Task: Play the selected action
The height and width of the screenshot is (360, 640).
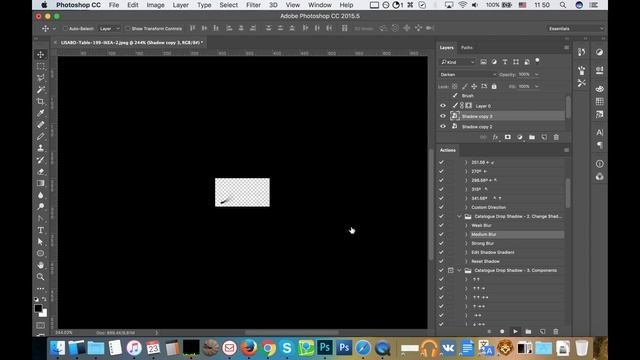Action: [516, 331]
